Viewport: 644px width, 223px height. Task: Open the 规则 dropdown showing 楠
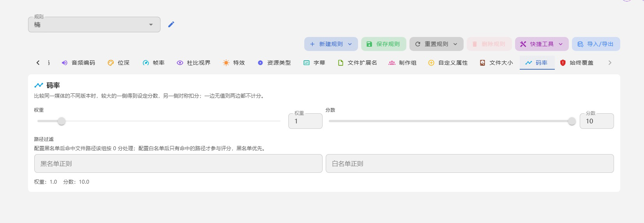coord(94,25)
